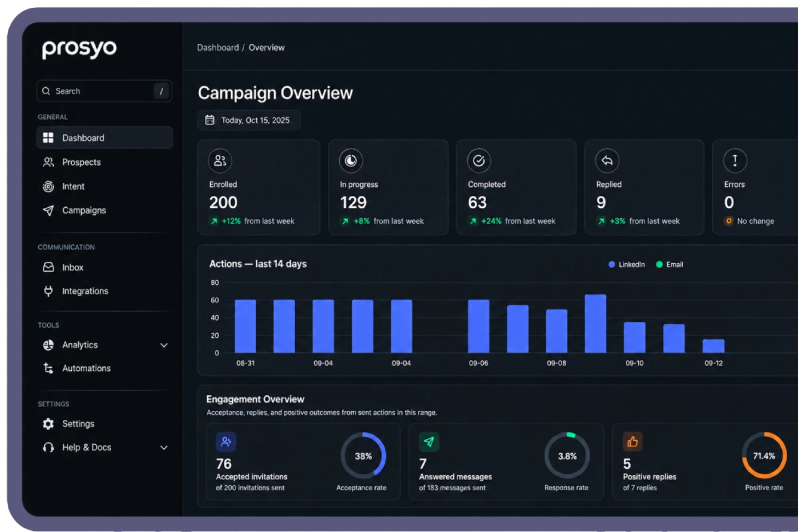Open the Prospects menu item
This screenshot has height=532, width=798.
pyautogui.click(x=105, y=162)
